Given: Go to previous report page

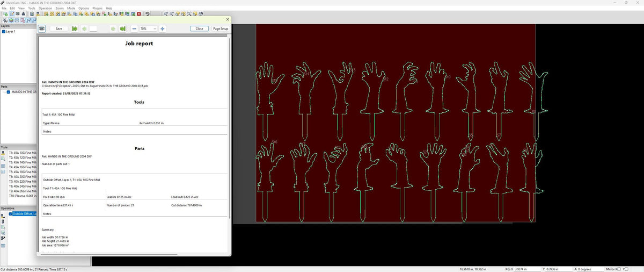Looking at the screenshot, I should click(84, 28).
